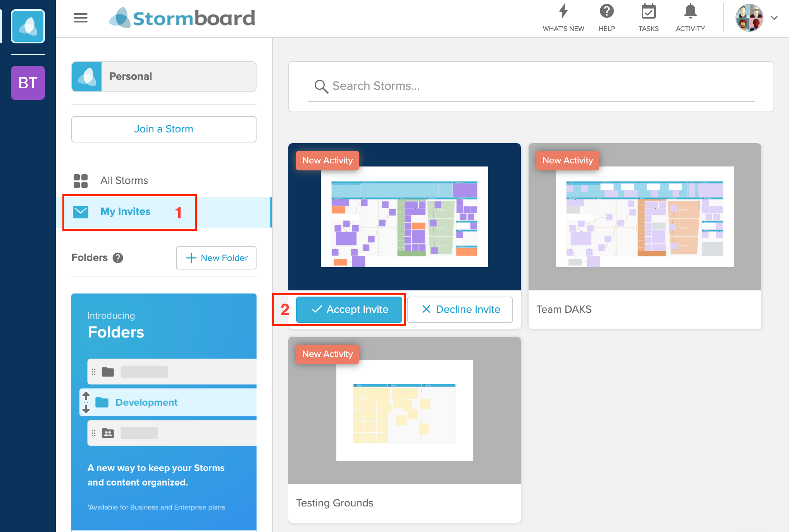Focus the Search Storms field

click(x=531, y=87)
